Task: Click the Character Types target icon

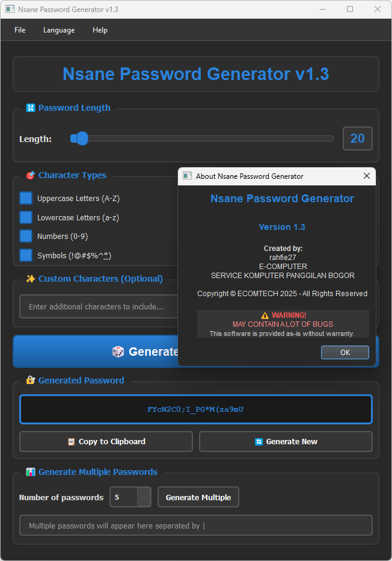Action: tap(31, 175)
